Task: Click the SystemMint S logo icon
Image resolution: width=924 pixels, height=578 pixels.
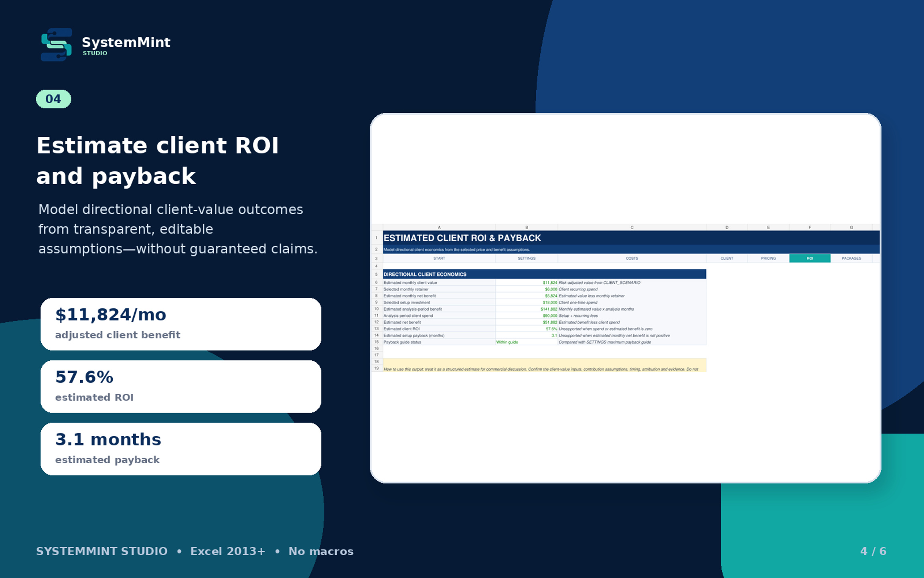Action: pyautogui.click(x=57, y=44)
